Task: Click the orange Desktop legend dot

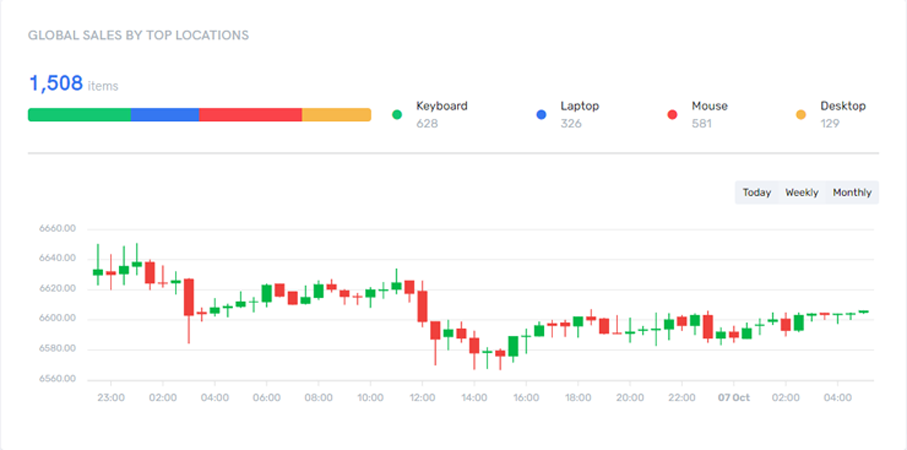Action: tap(801, 115)
